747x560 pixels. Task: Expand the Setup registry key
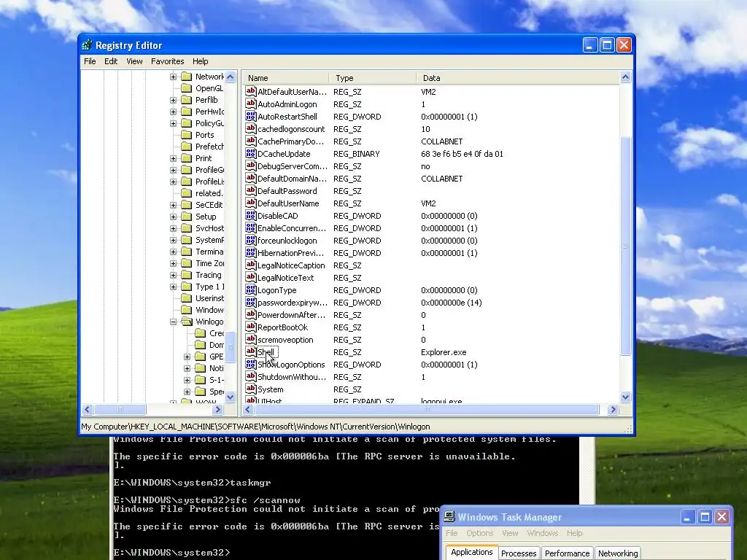[x=174, y=217]
